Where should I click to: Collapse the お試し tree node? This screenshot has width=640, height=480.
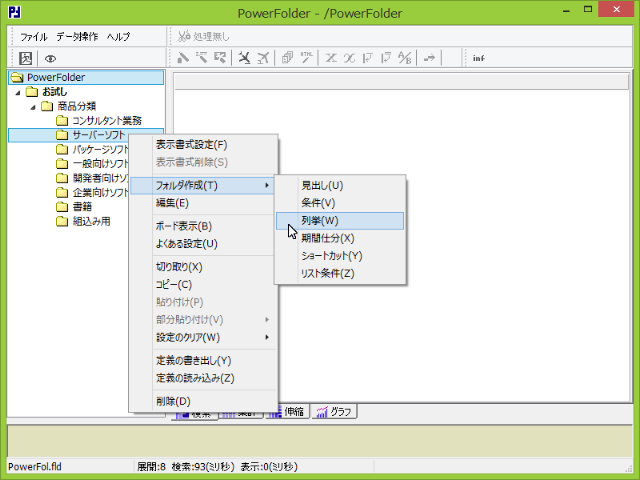(18, 93)
